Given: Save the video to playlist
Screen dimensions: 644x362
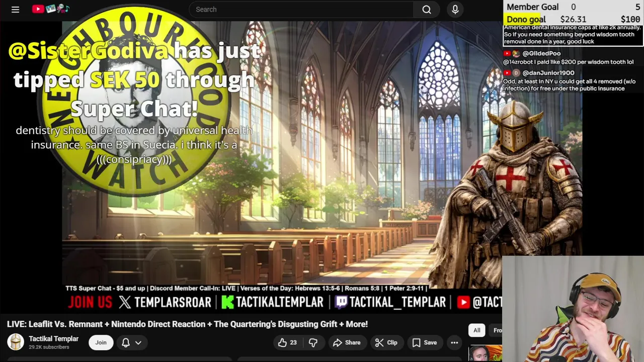Looking at the screenshot, I should coord(424,342).
